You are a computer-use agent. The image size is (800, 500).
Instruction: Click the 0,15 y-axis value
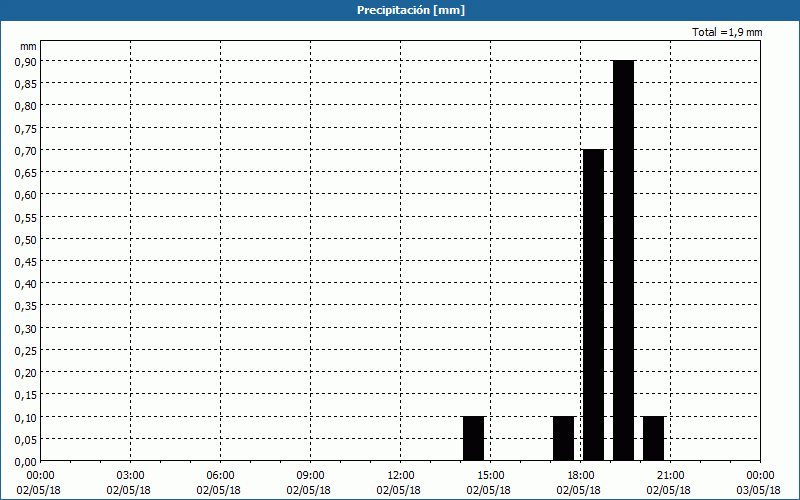click(x=26, y=395)
